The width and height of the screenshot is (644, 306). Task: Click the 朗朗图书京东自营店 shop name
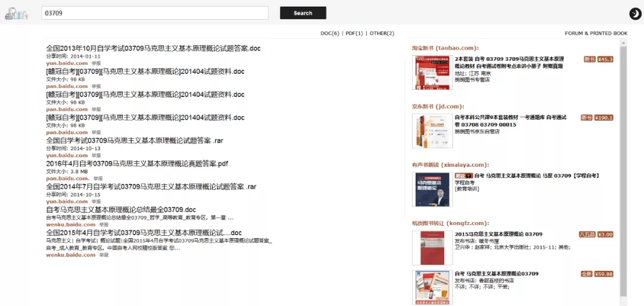pyautogui.click(x=477, y=131)
